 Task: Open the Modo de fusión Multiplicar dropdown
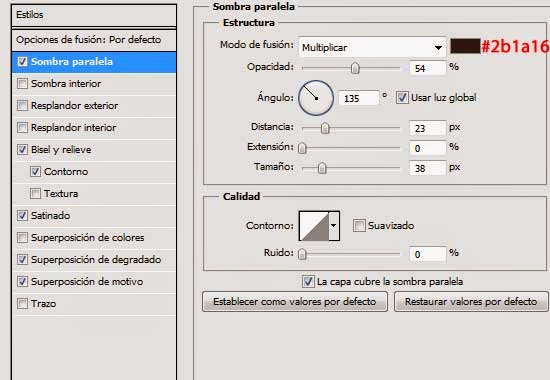pyautogui.click(x=372, y=47)
